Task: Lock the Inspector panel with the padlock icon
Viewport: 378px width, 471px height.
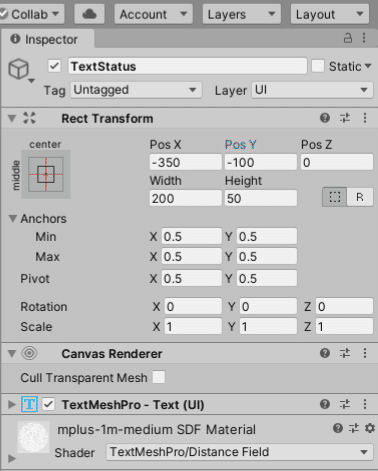Action: click(348, 38)
